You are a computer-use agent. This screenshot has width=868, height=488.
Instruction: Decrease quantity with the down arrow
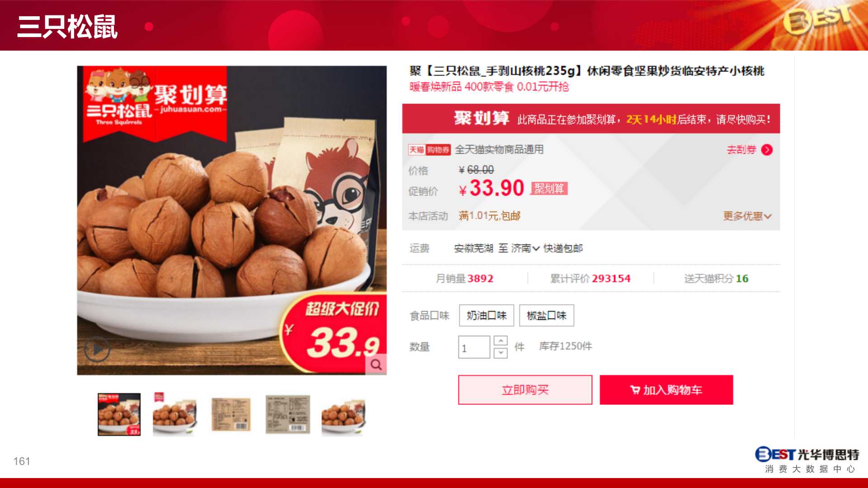[x=500, y=353]
